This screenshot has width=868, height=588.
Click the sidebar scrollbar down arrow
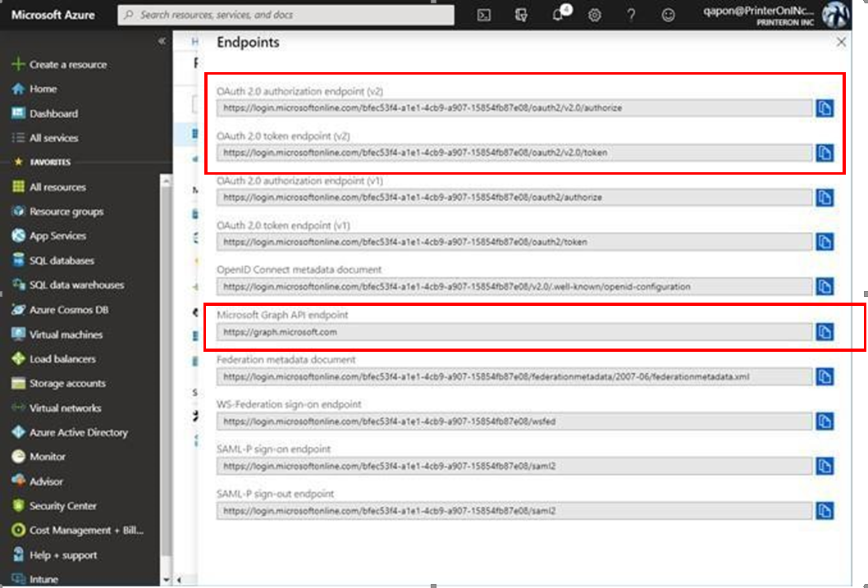tap(166, 580)
